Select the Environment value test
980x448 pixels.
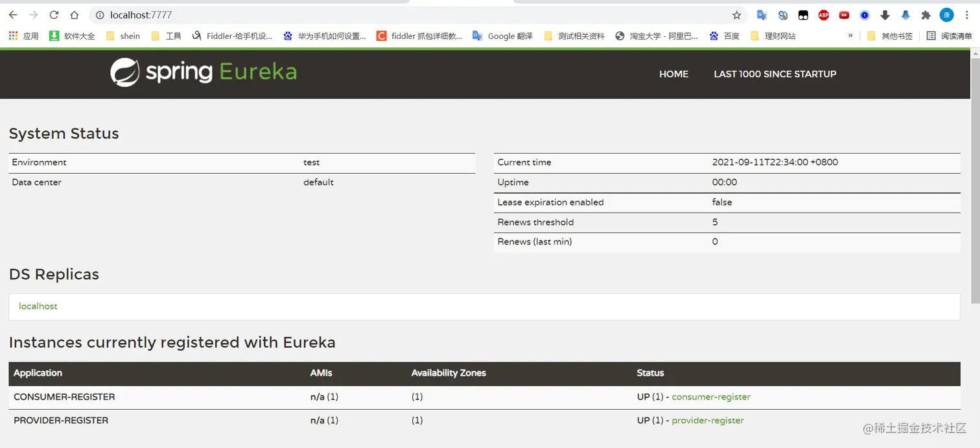point(311,163)
